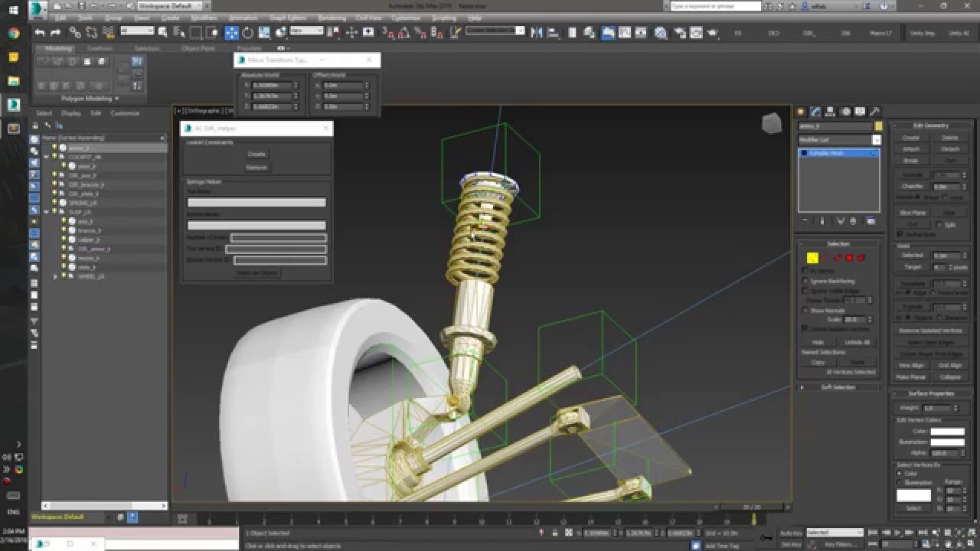Viewport: 980px width, 551px height.
Task: Open the Display command panel tab
Action: coord(860,112)
